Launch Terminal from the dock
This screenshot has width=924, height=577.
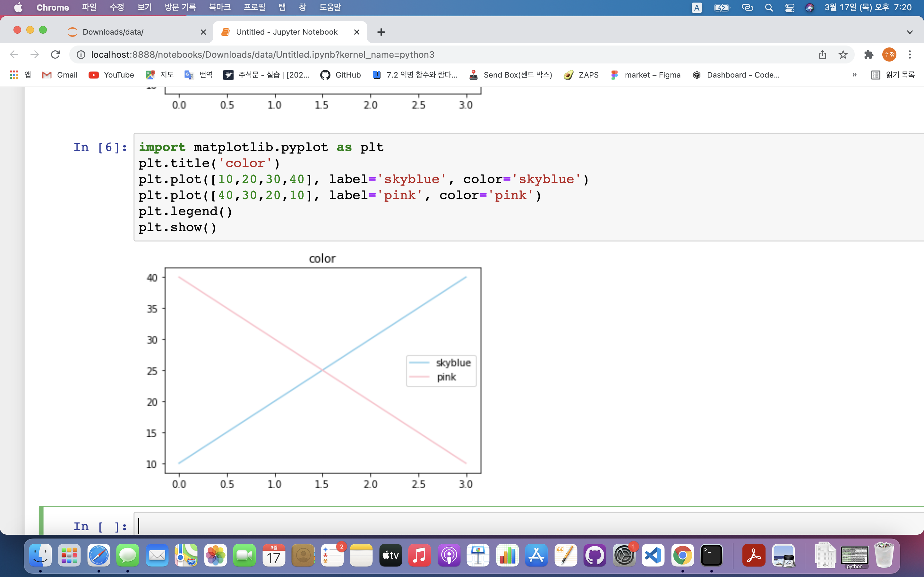[711, 555]
